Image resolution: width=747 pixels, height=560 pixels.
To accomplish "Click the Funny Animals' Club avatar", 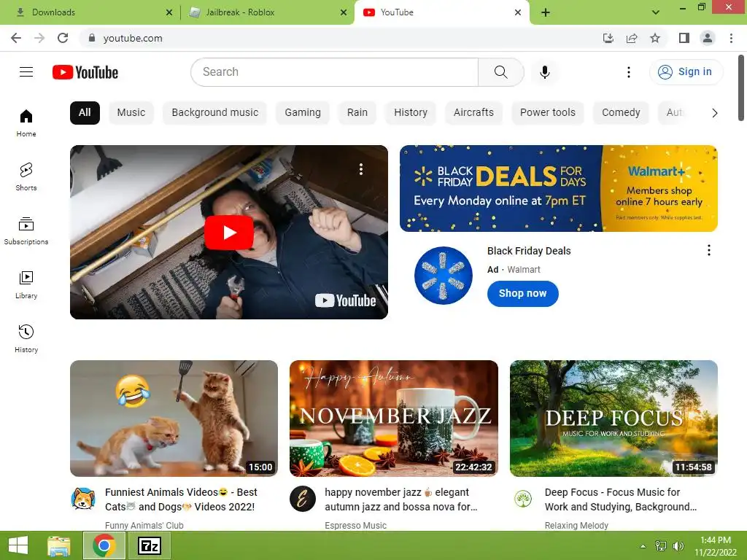I will (83, 499).
